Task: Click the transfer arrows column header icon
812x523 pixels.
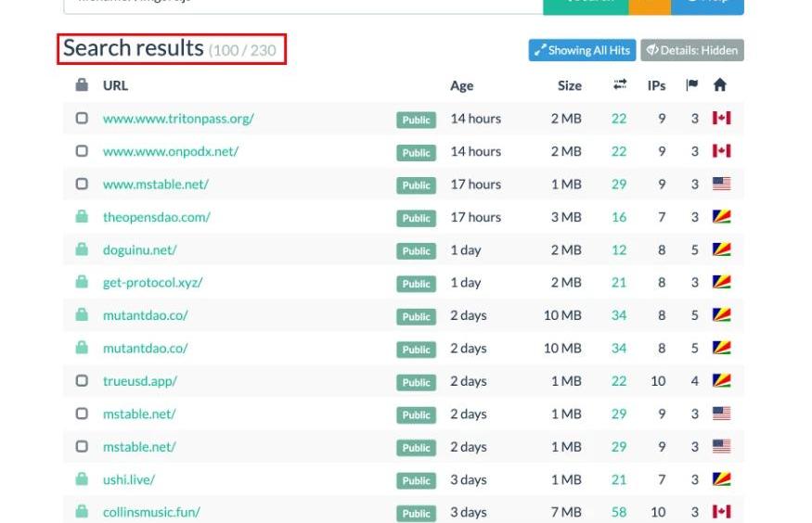Action: coord(620,85)
